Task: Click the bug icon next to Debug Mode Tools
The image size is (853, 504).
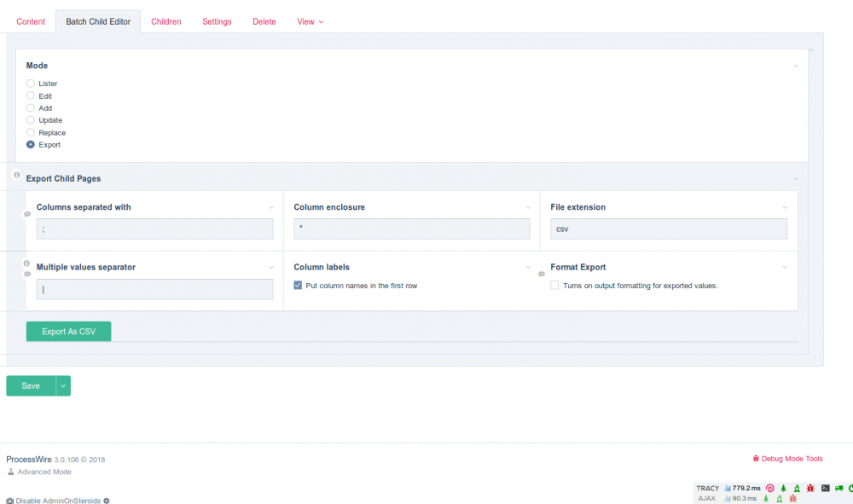Action: [x=756, y=459]
